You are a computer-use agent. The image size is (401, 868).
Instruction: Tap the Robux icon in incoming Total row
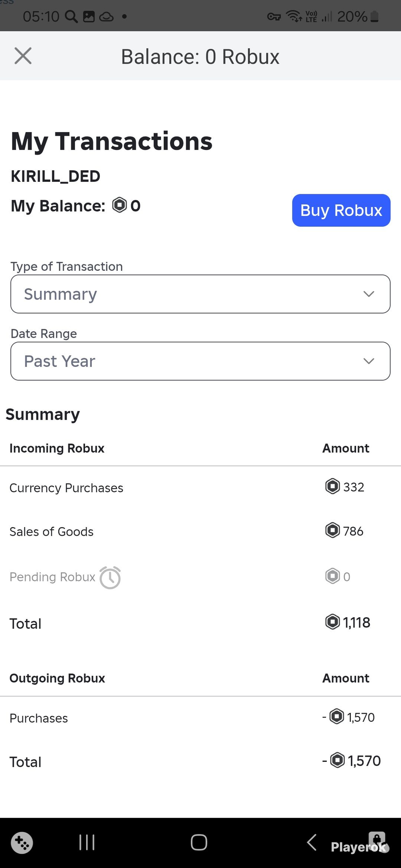(332, 622)
